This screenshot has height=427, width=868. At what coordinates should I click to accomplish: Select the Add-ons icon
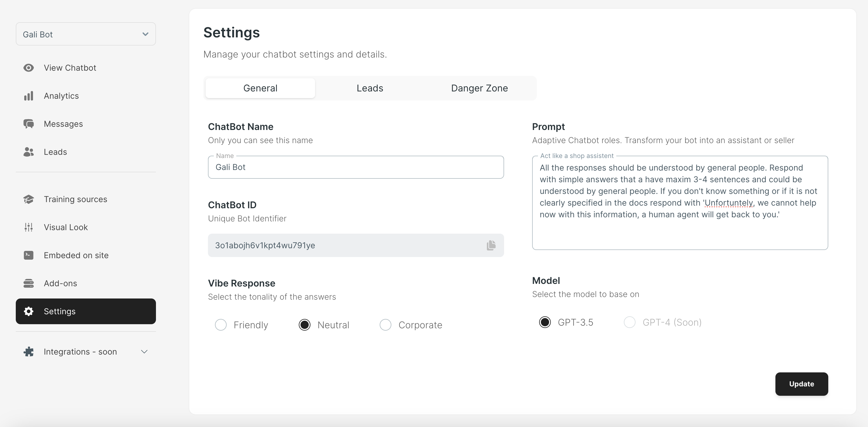click(28, 283)
